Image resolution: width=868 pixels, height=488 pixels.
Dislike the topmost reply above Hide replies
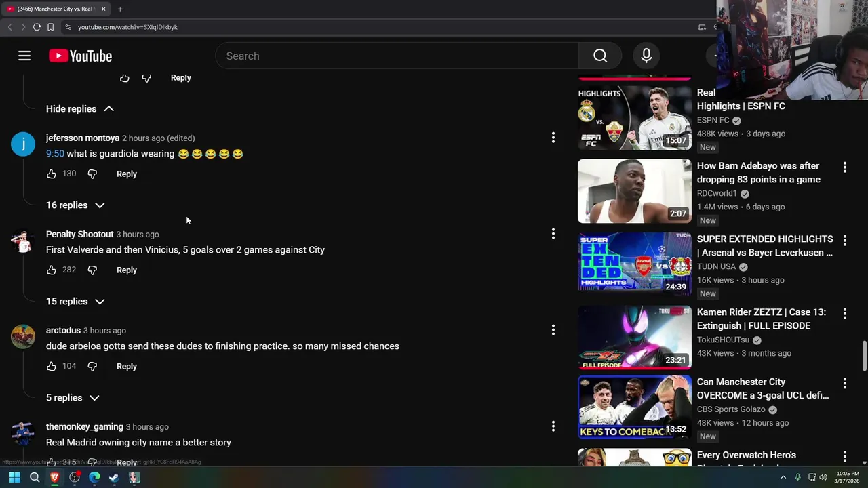tap(146, 78)
